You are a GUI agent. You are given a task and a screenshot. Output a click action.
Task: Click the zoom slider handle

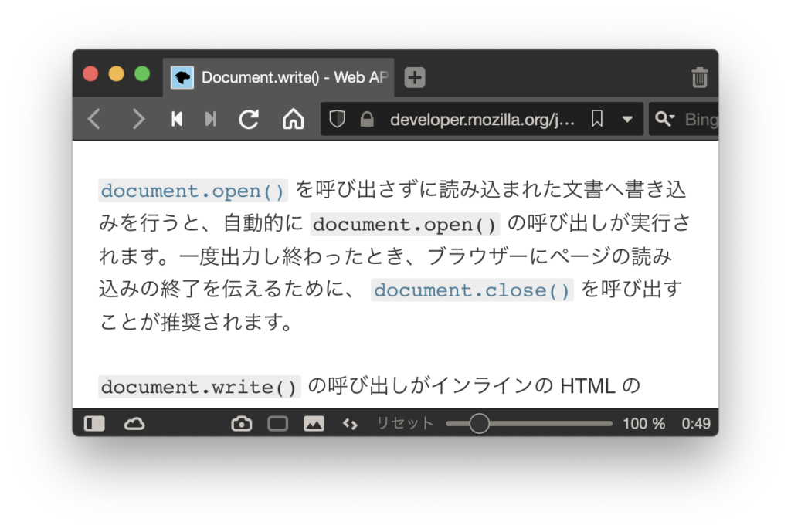479,423
